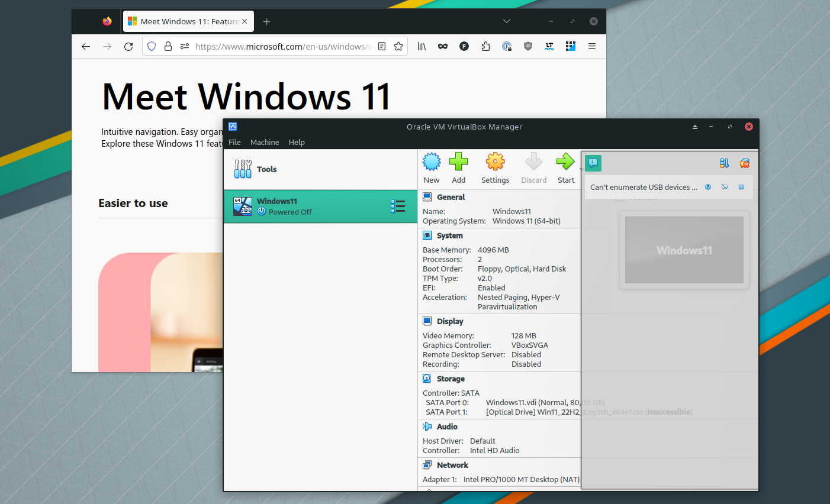The width and height of the screenshot is (830, 504).
Task: Click the notification sort order icon
Action: point(724,163)
